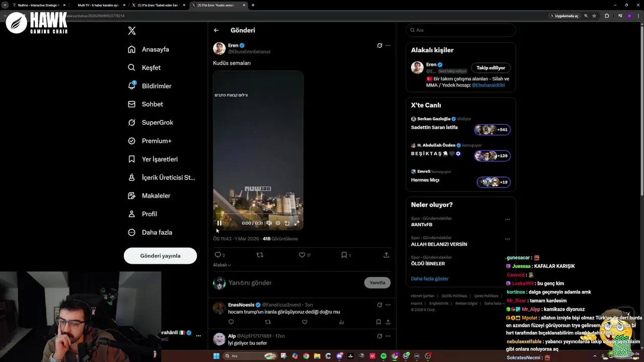Image resolution: width=644 pixels, height=362 pixels.
Task: Switch to the Redline browser tab
Action: click(x=39, y=5)
